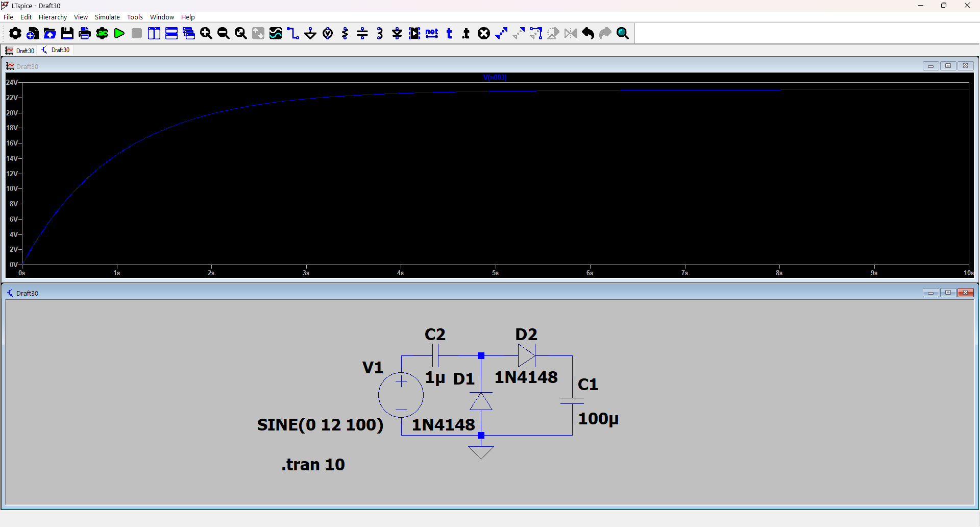Open the View menu
The width and height of the screenshot is (980, 527).
coord(81,17)
